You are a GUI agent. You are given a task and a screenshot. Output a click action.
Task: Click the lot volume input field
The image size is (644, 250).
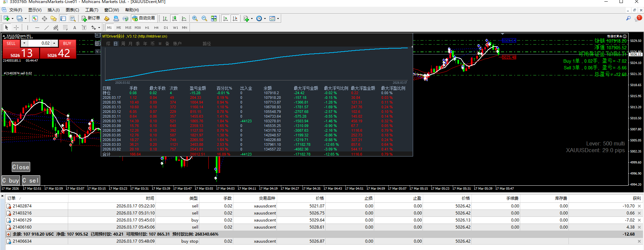[40, 43]
